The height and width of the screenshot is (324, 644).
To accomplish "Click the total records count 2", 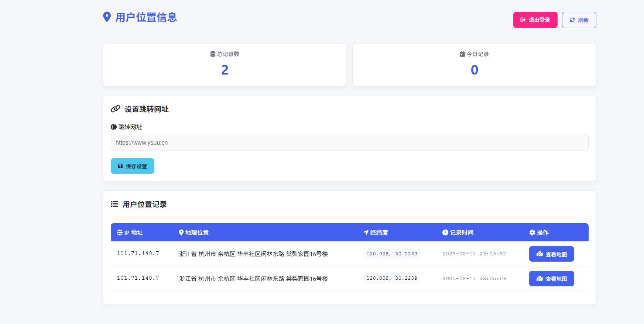I will pyautogui.click(x=225, y=70).
